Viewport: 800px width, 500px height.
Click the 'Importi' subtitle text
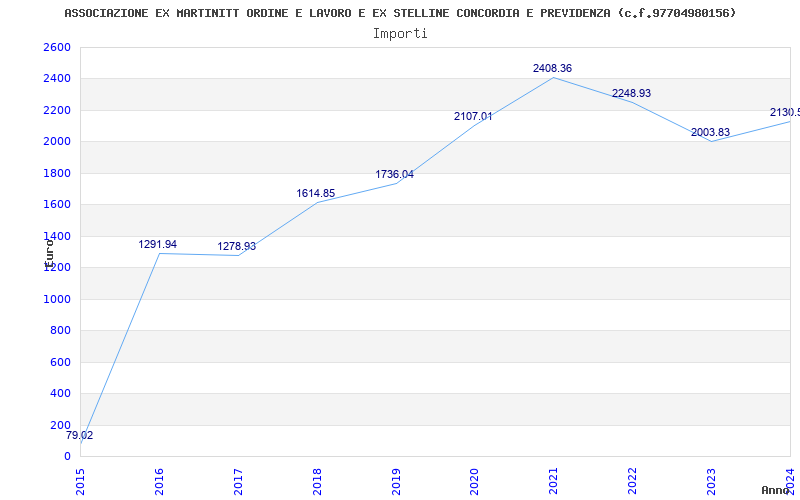[x=400, y=34]
